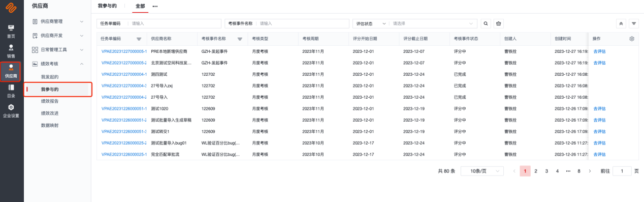Collapse filter area with double-chevron icon
644x202 pixels.
coord(621,23)
